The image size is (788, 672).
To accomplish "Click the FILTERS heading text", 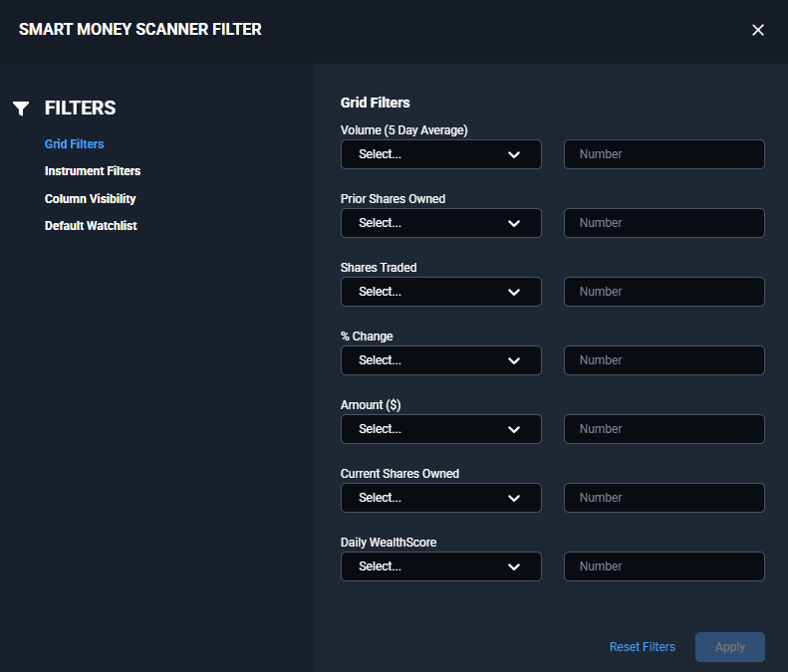I will tap(81, 108).
